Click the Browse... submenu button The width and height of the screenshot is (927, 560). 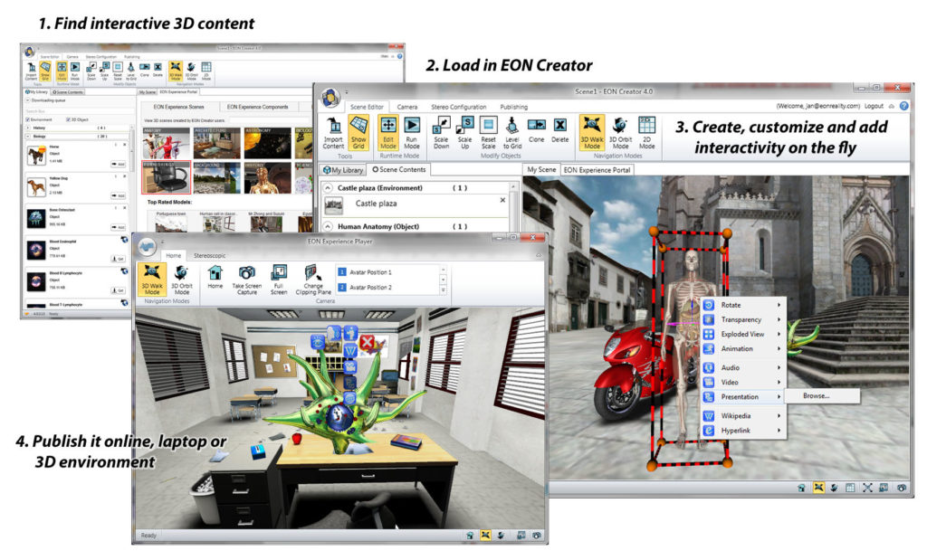(817, 396)
